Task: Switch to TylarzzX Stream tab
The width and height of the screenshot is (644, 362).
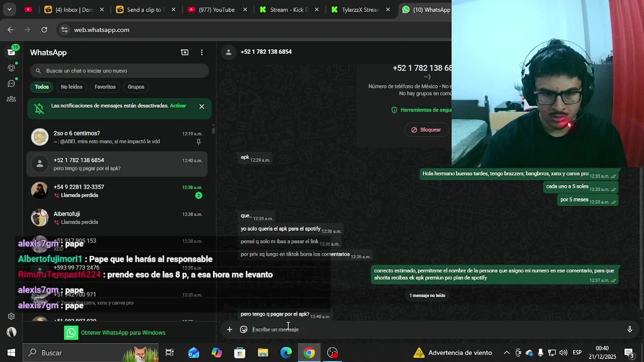Action: 360,10
